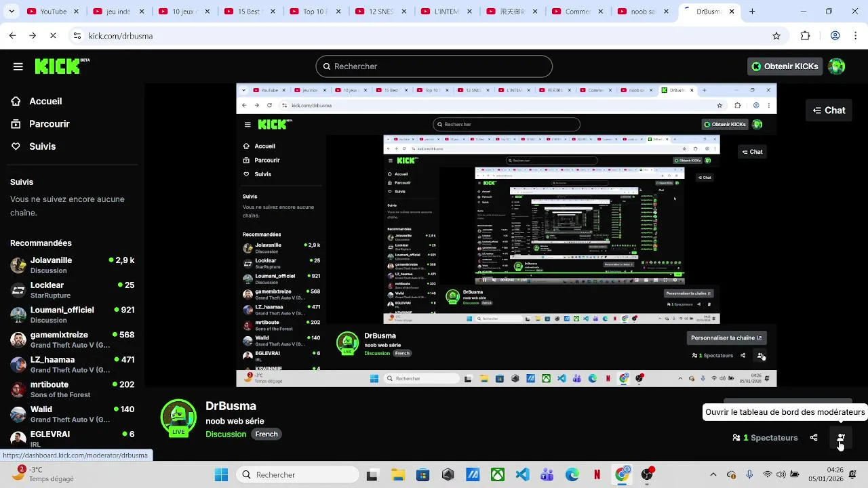Open the DrBusma channel name
This screenshot has height=488, width=868.
(231, 406)
